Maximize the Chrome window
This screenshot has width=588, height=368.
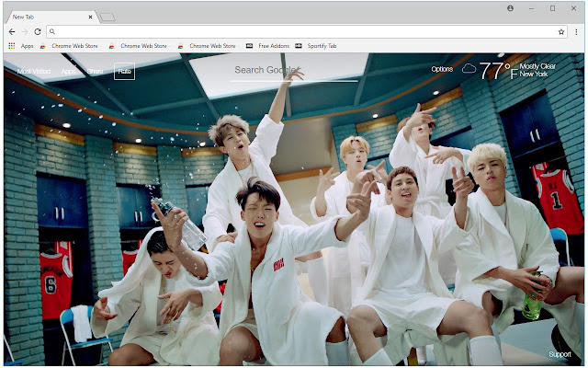pyautogui.click(x=552, y=8)
